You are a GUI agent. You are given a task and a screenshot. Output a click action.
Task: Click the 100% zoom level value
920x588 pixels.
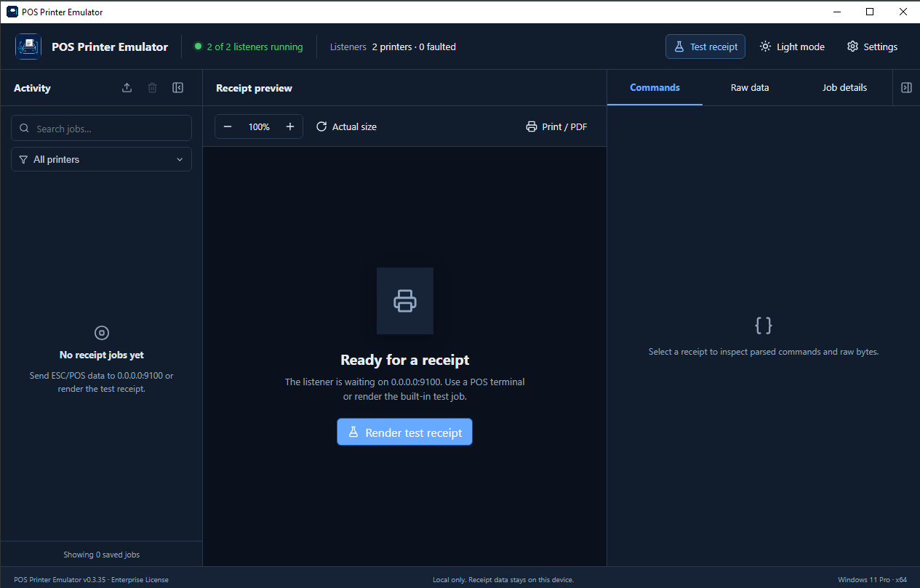(259, 126)
